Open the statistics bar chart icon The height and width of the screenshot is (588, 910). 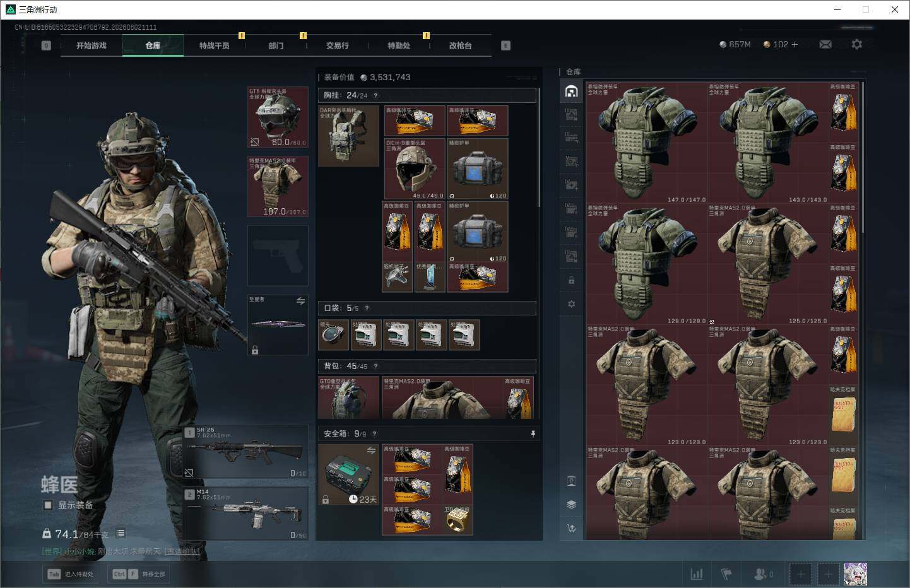pyautogui.click(x=697, y=574)
